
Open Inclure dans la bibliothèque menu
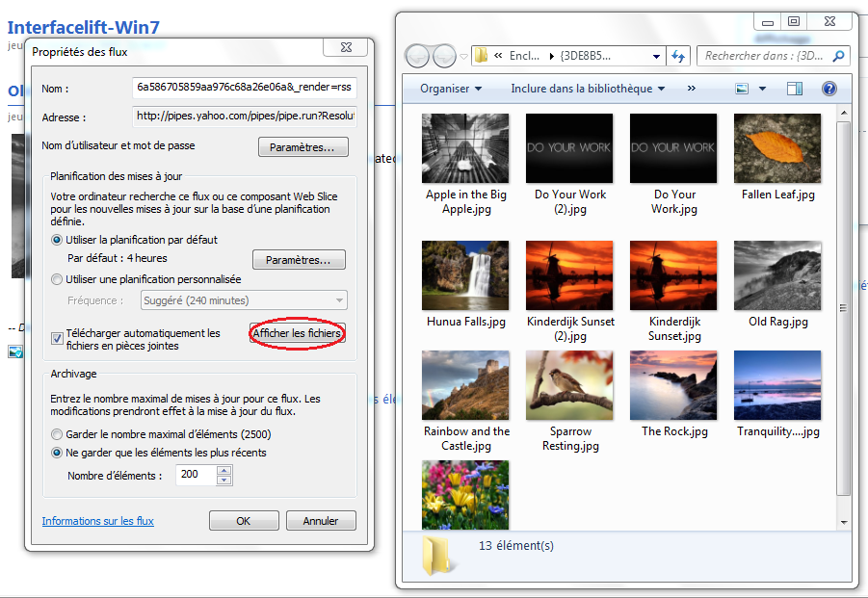(588, 89)
